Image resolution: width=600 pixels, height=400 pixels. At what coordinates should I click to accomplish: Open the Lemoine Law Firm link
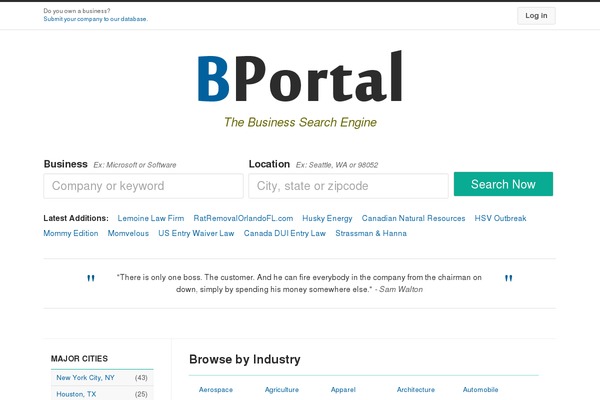coord(151,218)
